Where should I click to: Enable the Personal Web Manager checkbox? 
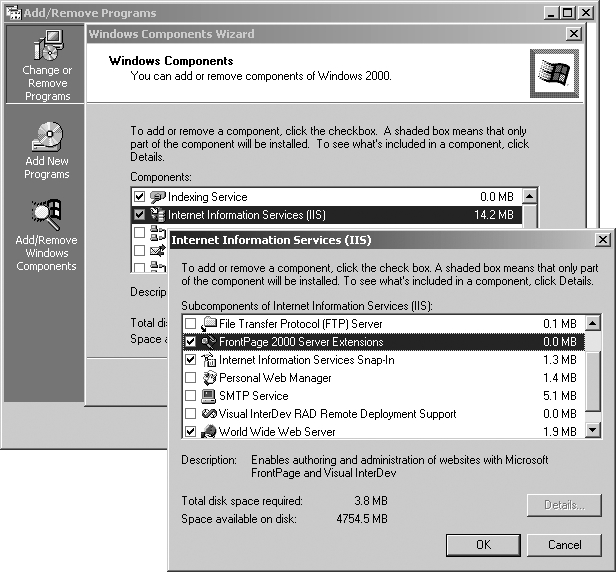(x=191, y=378)
